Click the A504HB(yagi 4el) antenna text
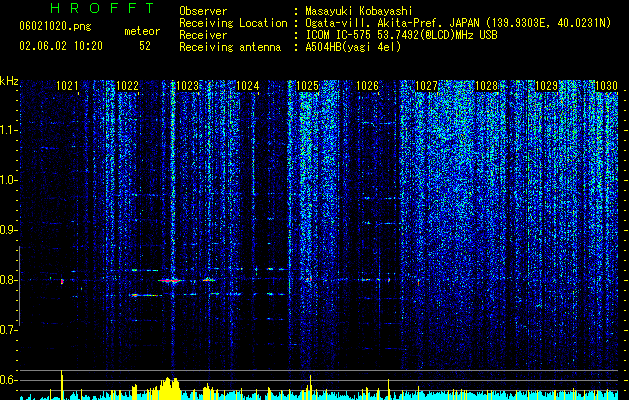Viewport: 629px width, 400px height. (353, 47)
